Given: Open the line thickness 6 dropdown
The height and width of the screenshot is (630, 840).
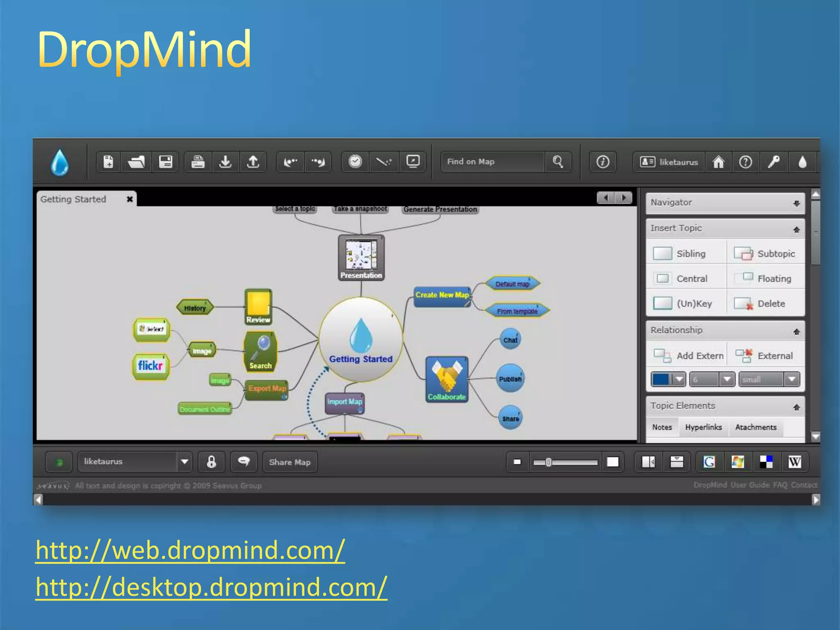Looking at the screenshot, I should click(x=727, y=379).
